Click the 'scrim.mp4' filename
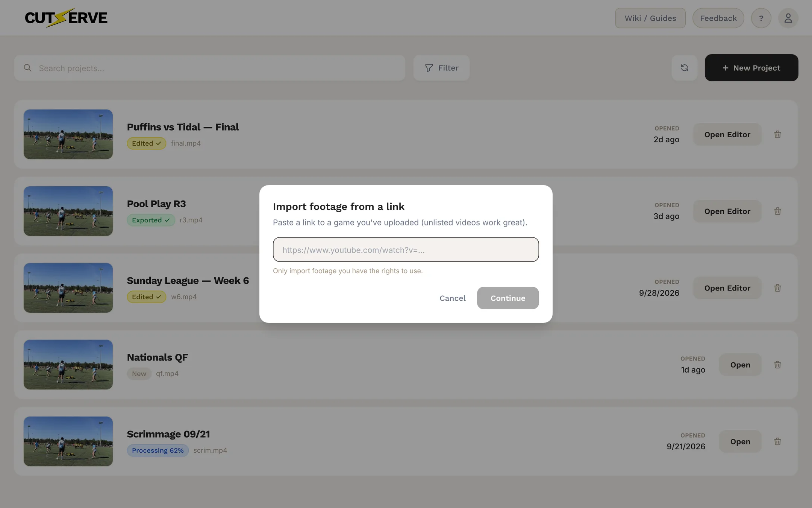The height and width of the screenshot is (508, 812). click(x=210, y=450)
